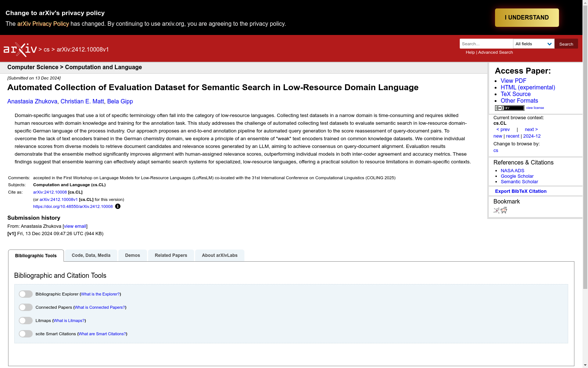Image resolution: width=588 pixels, height=368 pixels.
Task: Open What is Litmaps? link
Action: 69,321
